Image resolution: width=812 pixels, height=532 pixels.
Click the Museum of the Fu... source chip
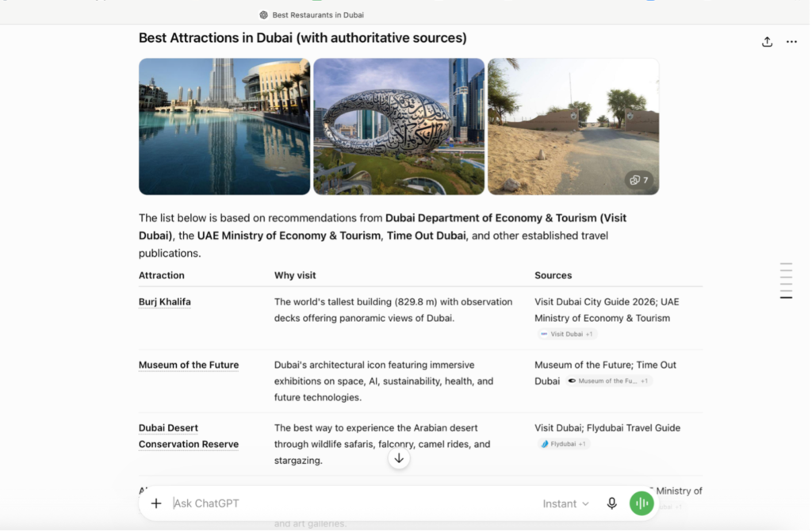[610, 382]
